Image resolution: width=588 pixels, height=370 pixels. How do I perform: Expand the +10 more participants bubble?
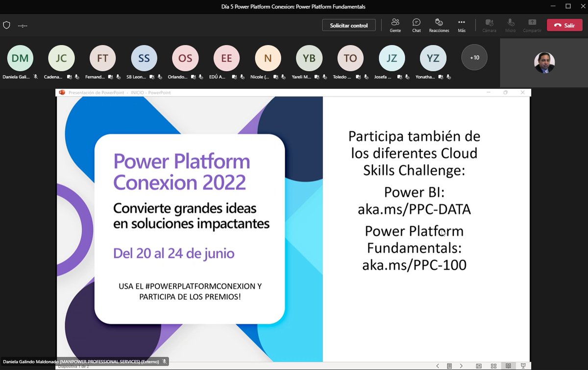point(474,57)
